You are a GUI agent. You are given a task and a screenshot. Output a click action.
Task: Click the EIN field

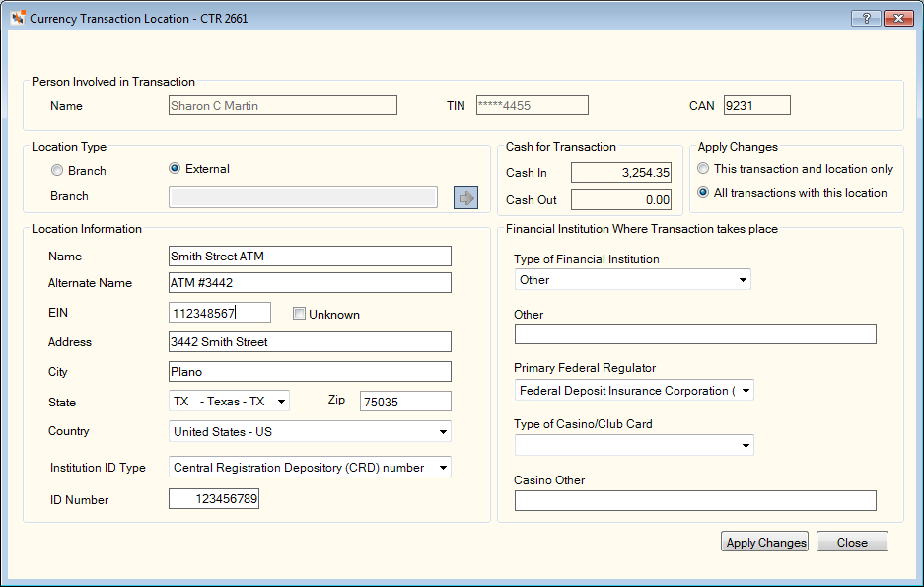click(220, 313)
